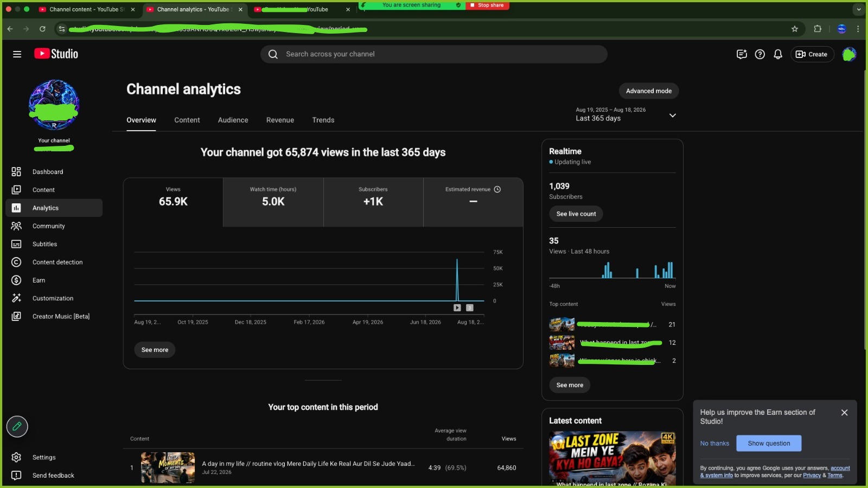
Task: Open Settings from the sidebar
Action: click(54, 458)
